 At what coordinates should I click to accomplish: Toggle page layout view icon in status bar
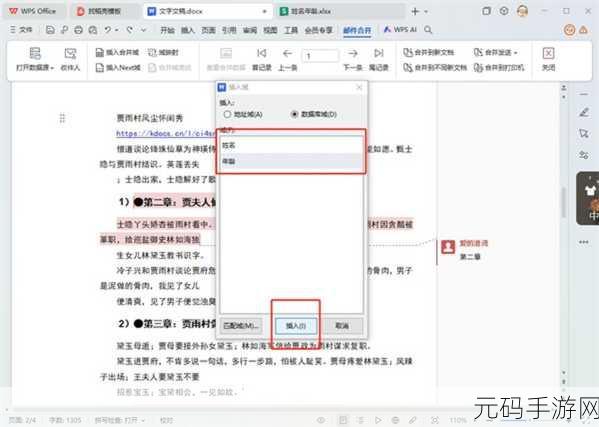343,420
